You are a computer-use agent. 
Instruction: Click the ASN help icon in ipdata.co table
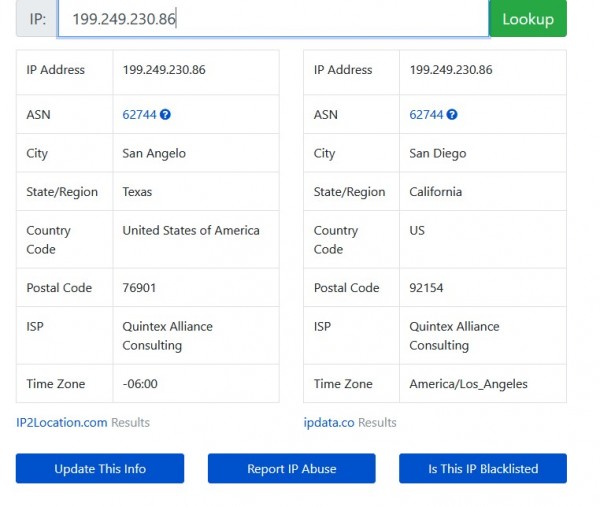tap(452, 114)
